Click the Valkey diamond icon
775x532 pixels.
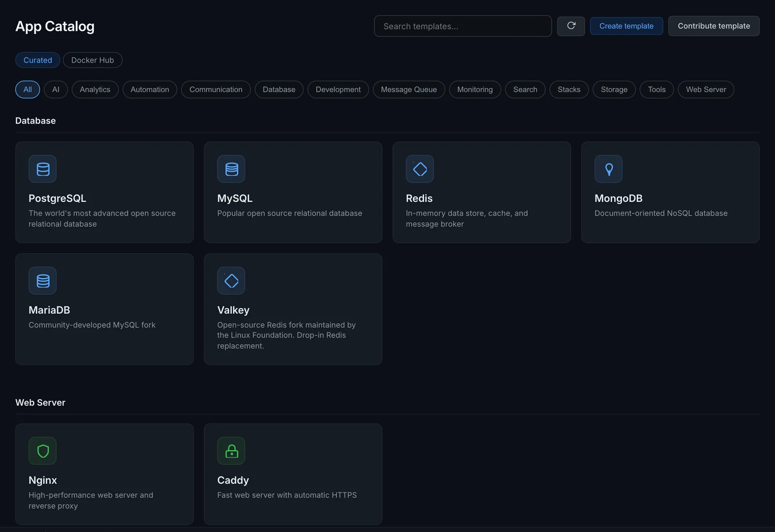pyautogui.click(x=231, y=281)
